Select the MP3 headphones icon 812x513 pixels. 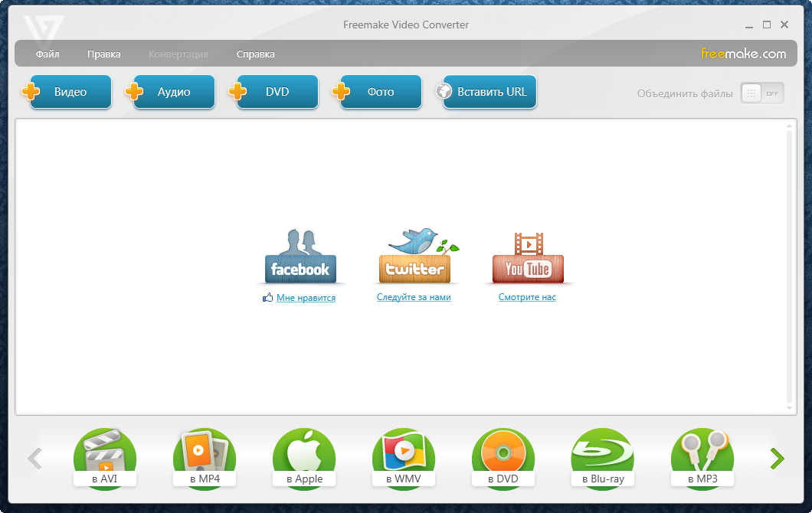702,457
